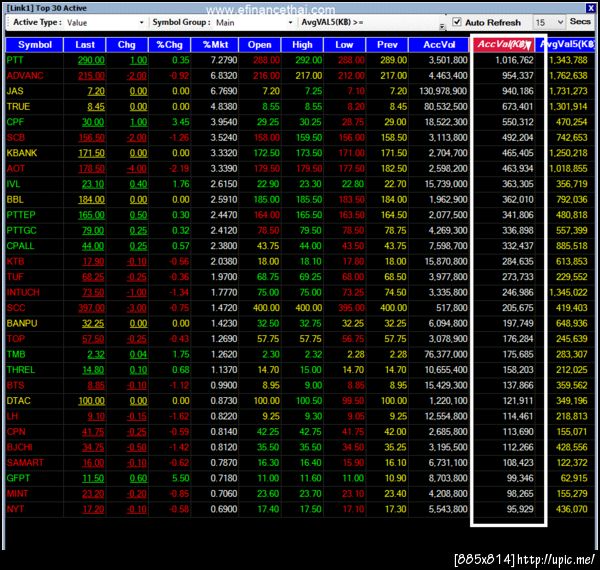The width and height of the screenshot is (600, 570).
Task: Select the SCC symbol
Action: [16, 308]
